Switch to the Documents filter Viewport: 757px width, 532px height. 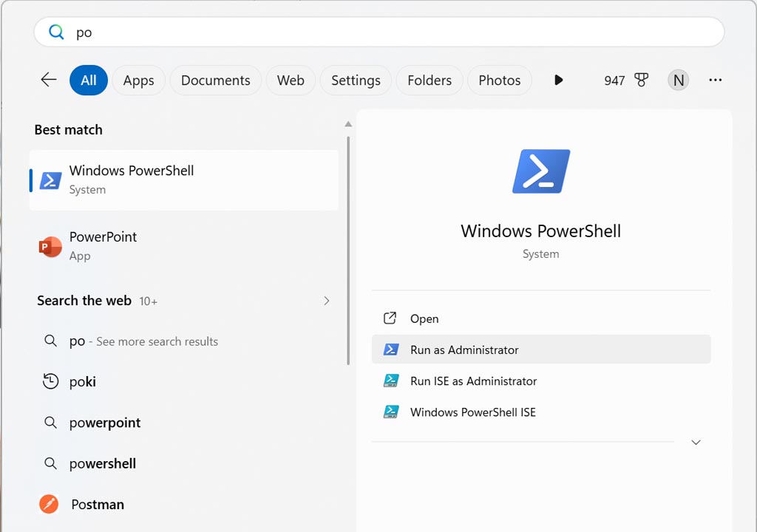coord(215,80)
